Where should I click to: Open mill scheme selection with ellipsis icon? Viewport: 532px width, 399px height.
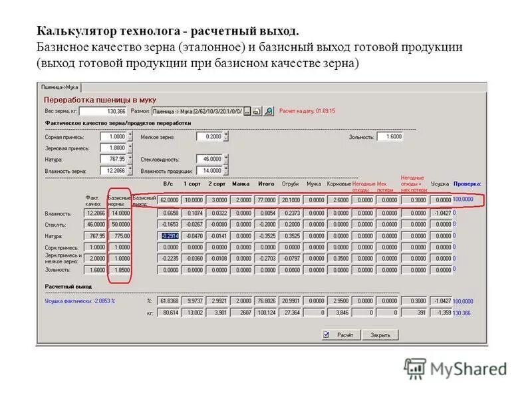246,110
